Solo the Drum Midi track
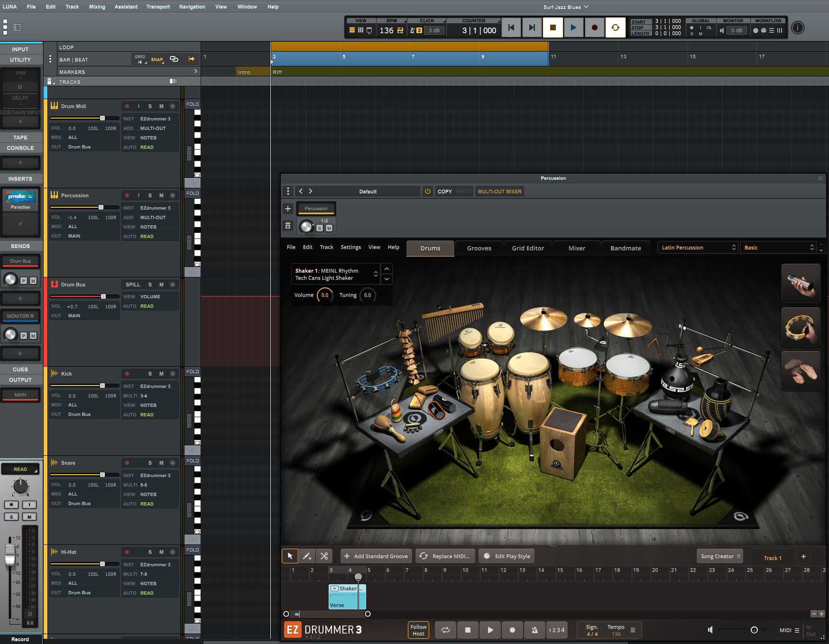This screenshot has width=829, height=644. pos(150,106)
